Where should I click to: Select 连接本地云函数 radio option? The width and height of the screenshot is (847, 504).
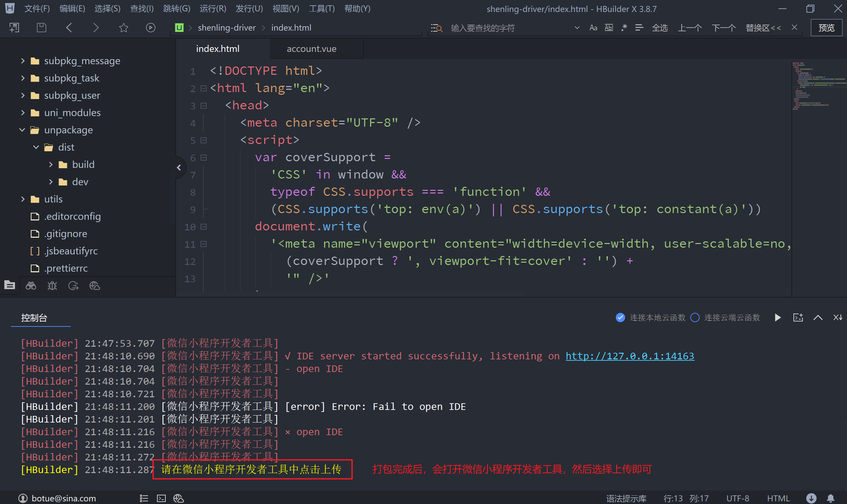coord(620,317)
